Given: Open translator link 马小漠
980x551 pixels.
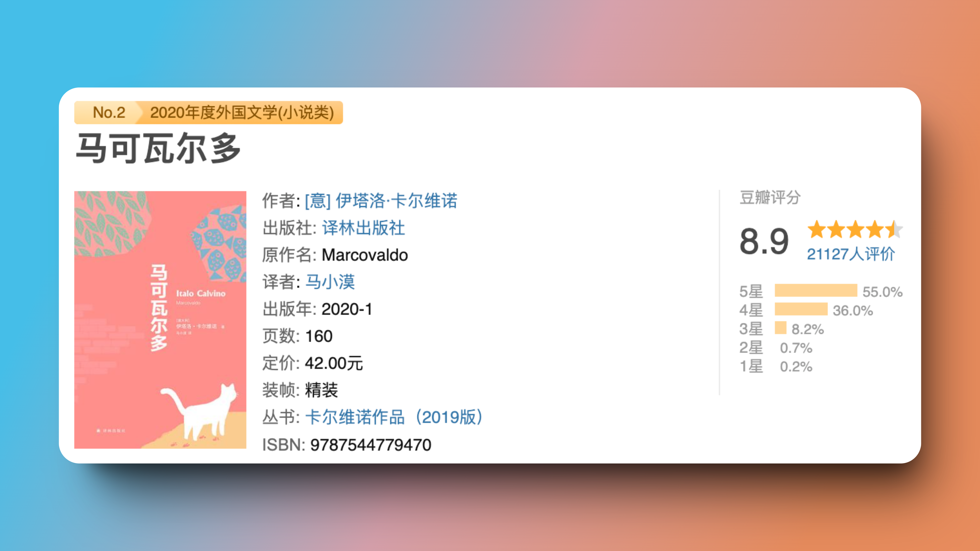Looking at the screenshot, I should pyautogui.click(x=330, y=282).
